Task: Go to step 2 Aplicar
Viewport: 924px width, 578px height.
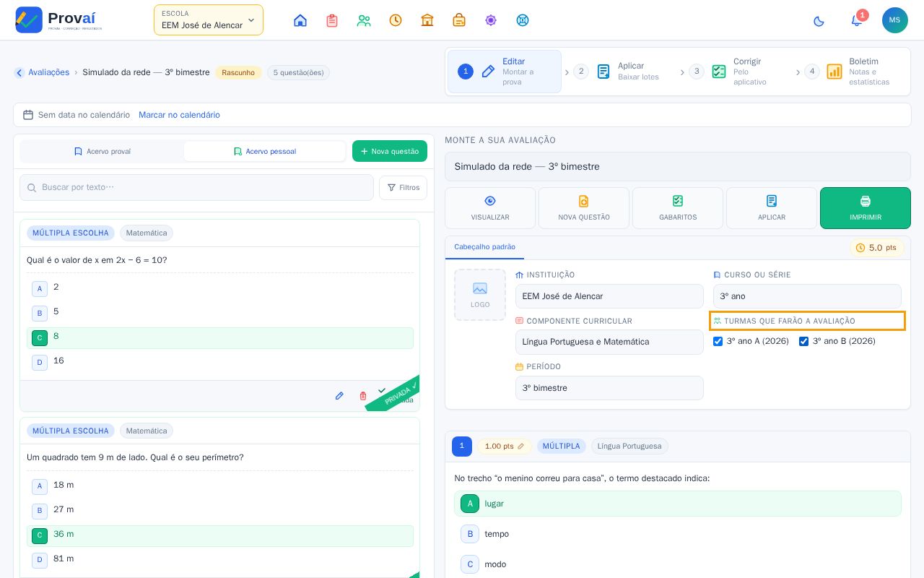Action: tap(618, 72)
